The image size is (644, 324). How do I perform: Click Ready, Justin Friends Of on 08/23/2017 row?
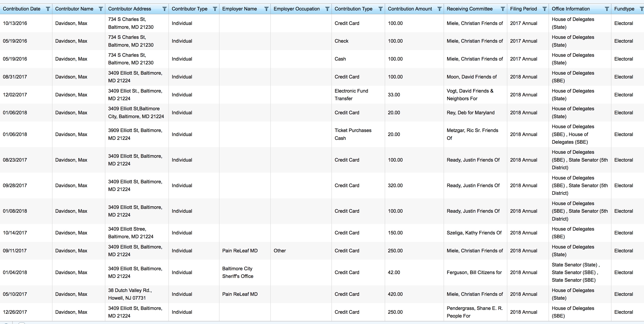(473, 160)
